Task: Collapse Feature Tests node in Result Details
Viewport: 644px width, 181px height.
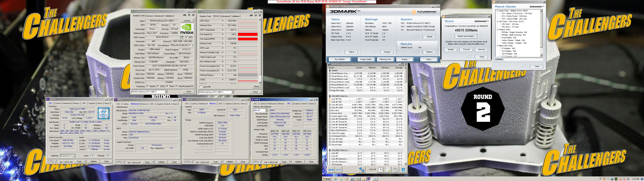Action: point(498,30)
